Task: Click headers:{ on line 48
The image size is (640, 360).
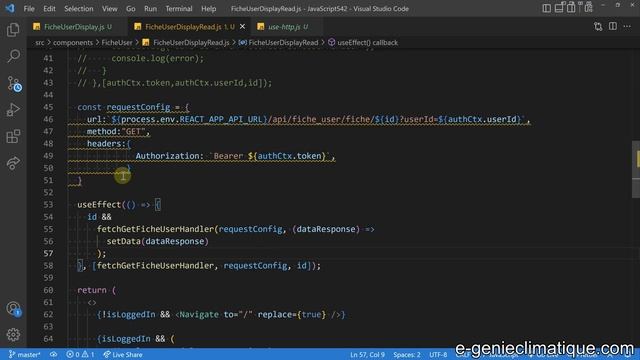Action: [x=109, y=144]
